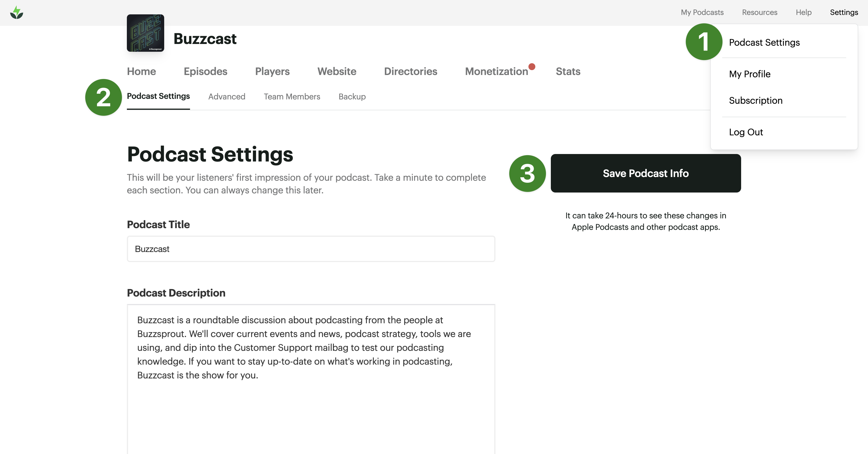
Task: Go to My Podcasts
Action: coord(702,12)
